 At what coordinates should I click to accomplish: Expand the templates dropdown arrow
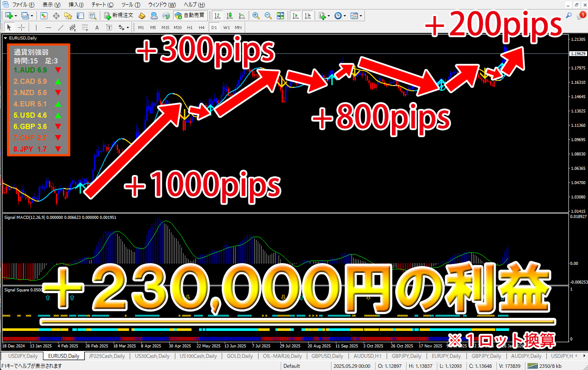tap(361, 16)
